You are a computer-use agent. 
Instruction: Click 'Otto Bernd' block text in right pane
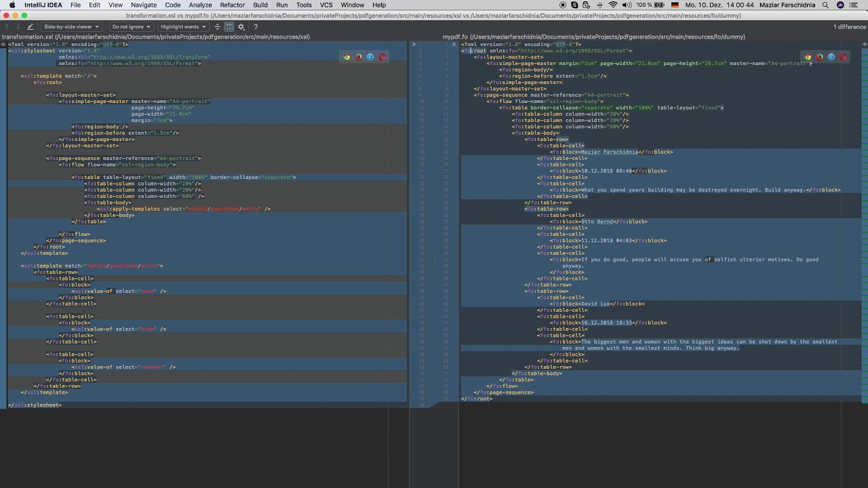pyautogui.click(x=597, y=222)
